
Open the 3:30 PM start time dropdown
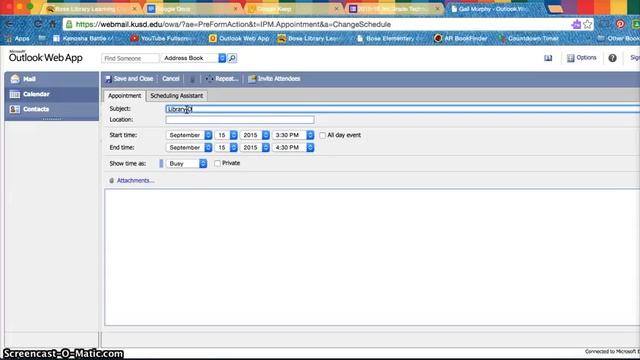click(x=293, y=135)
